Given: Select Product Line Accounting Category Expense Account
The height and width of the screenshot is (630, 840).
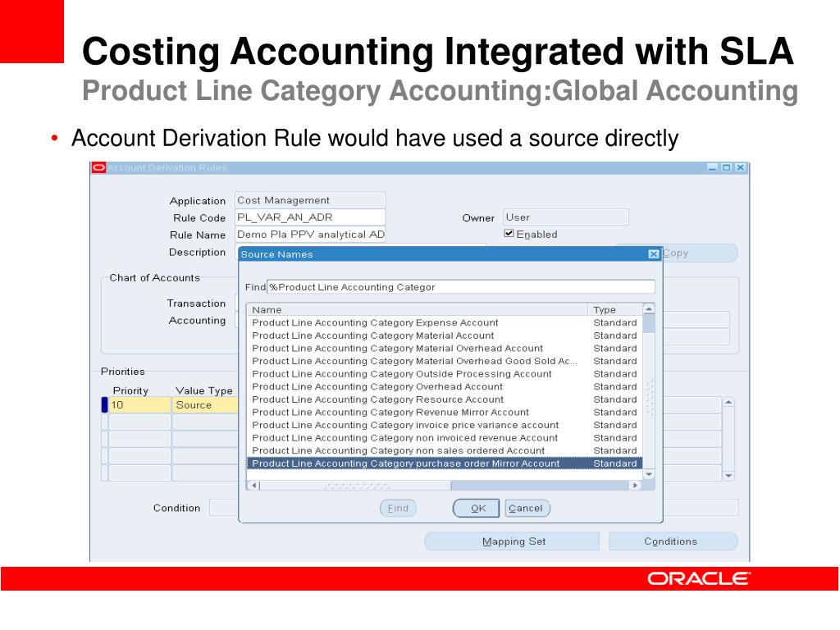Looking at the screenshot, I should point(444,322).
